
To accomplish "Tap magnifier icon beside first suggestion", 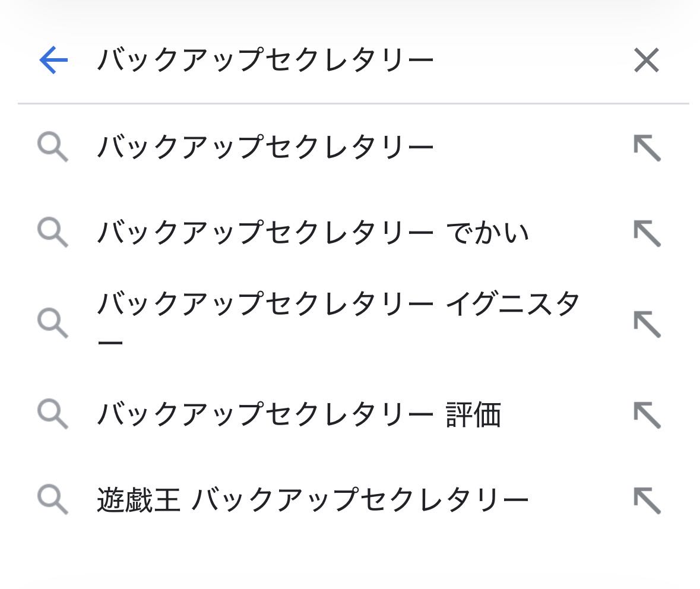I will click(x=53, y=147).
